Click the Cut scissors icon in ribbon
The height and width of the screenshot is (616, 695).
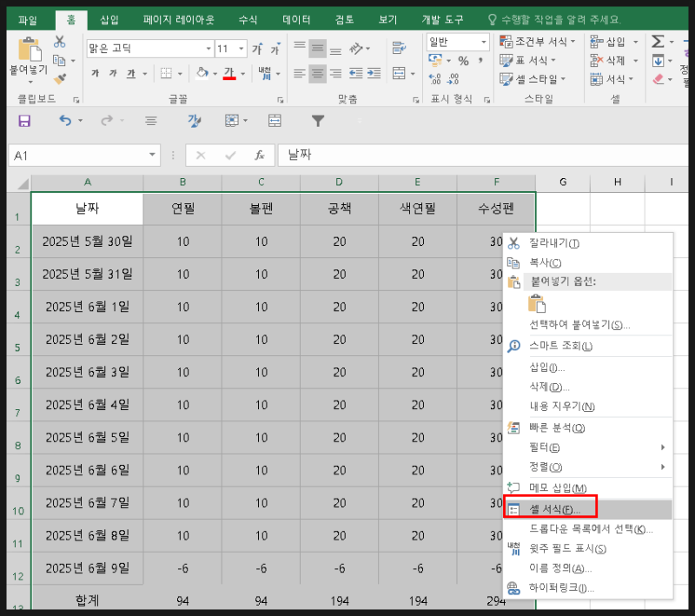(x=59, y=42)
